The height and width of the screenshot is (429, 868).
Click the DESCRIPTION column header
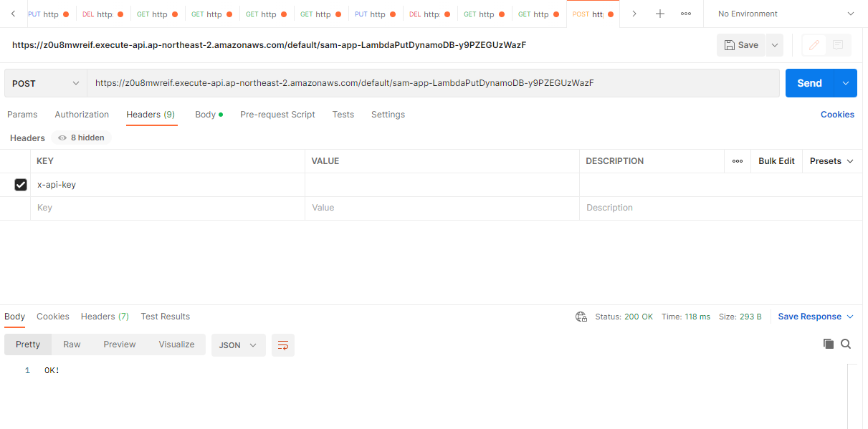click(x=615, y=161)
